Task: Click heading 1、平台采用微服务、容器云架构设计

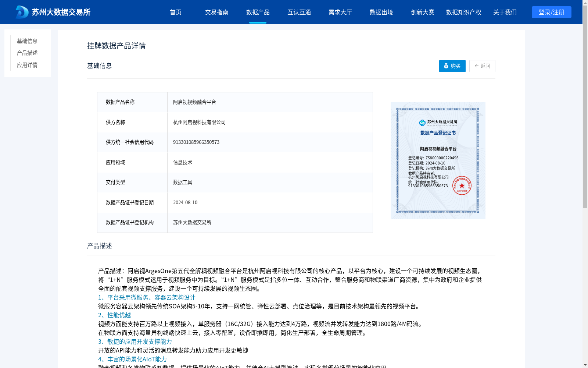Action: click(x=147, y=297)
